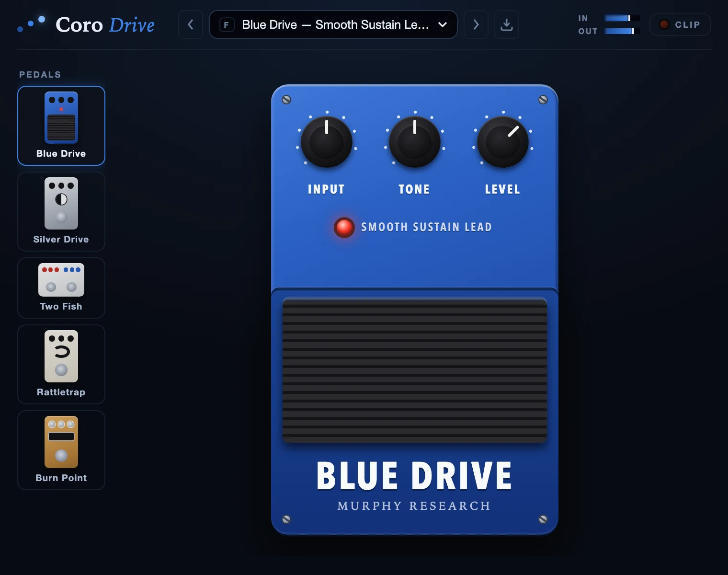Click the Coro Drive logo
The width and height of the screenshot is (728, 575).
(x=86, y=24)
